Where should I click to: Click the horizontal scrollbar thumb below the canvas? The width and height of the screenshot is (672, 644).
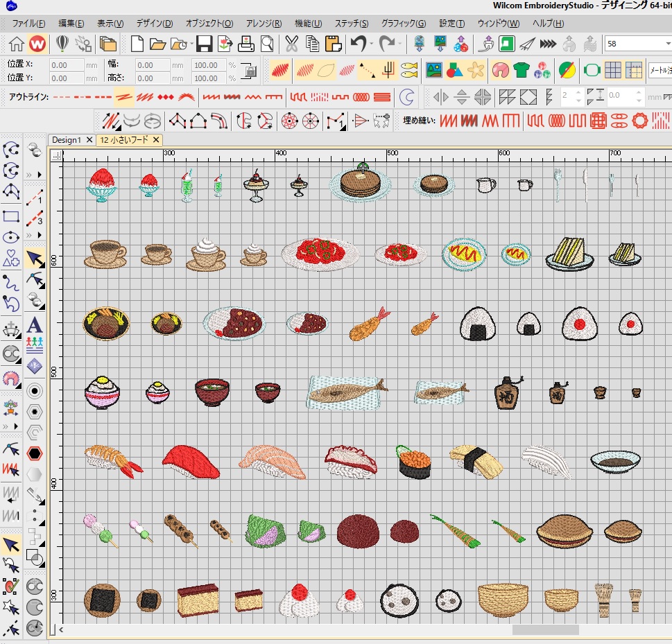tap(546, 629)
